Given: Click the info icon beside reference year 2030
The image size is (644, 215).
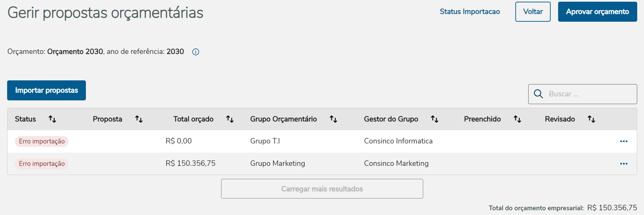Looking at the screenshot, I should [196, 52].
